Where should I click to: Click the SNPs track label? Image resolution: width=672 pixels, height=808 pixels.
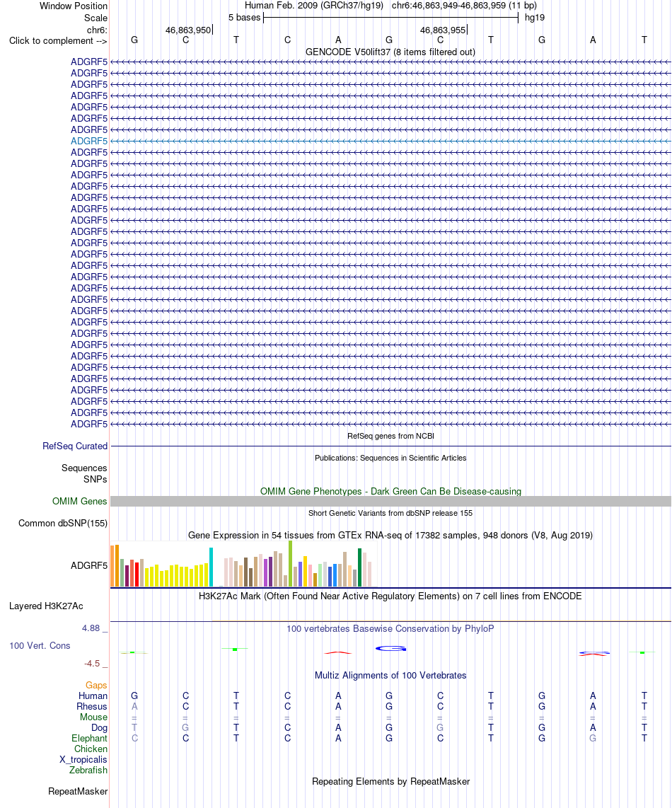95,479
